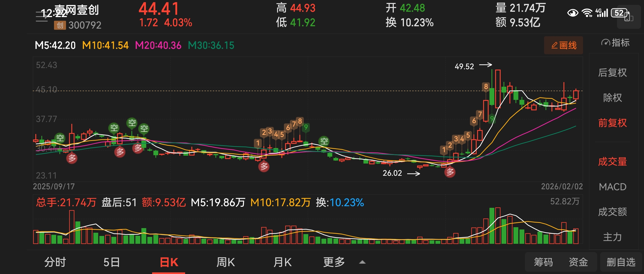Open the 周K weekly chart tab
Viewport: 644px width, 274px height.
coord(226,262)
